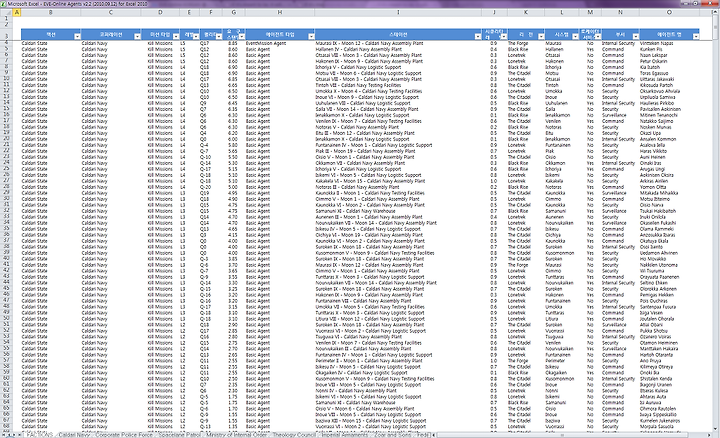720x438 pixels.
Task: Open the filter dropdown in column N header
Action: (636, 36)
